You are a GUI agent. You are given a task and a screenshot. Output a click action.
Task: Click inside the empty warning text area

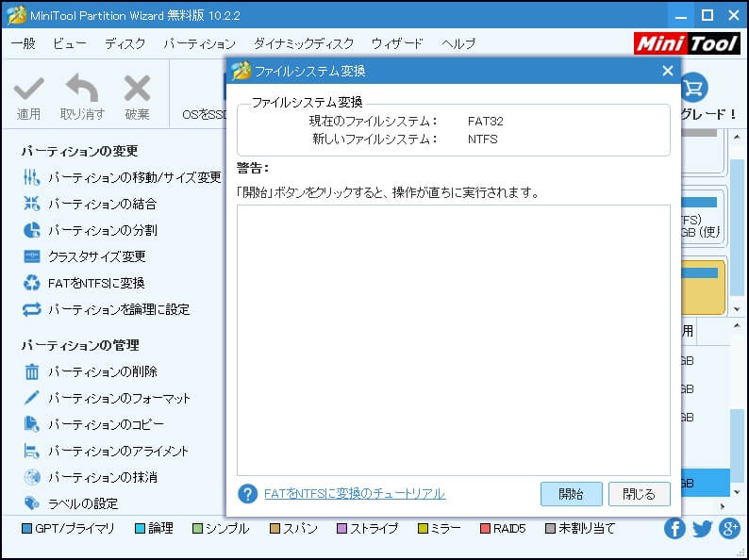[x=453, y=339]
